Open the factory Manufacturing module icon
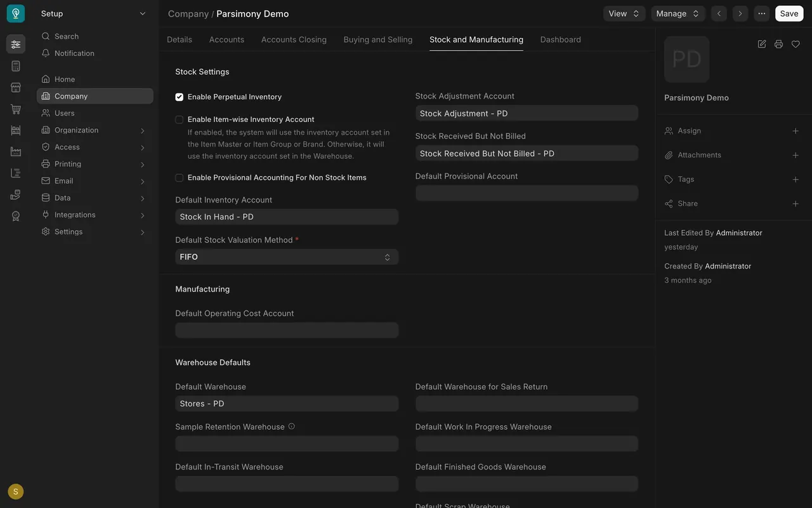 16,152
